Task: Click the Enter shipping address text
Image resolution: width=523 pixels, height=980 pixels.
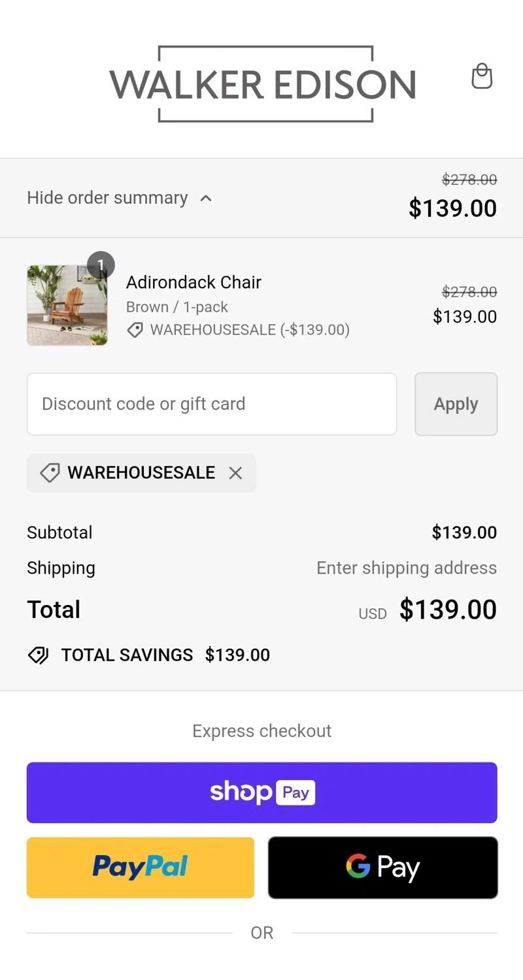Action: pyautogui.click(x=407, y=568)
